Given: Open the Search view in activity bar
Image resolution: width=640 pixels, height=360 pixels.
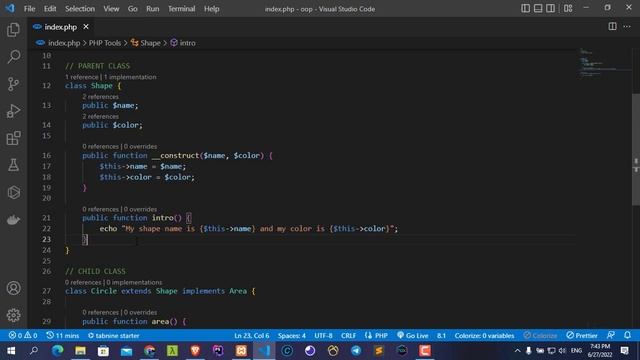Looking at the screenshot, I should (x=13, y=57).
